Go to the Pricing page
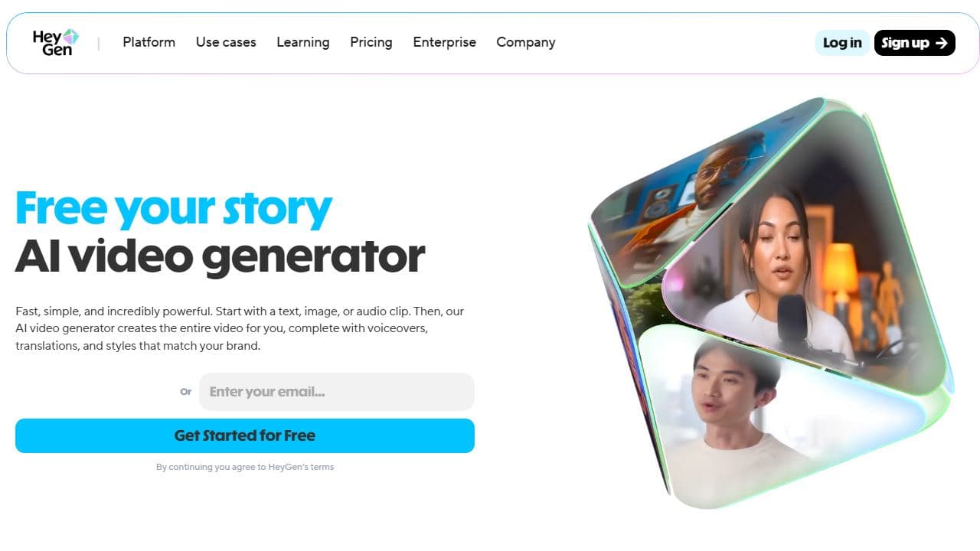This screenshot has width=980, height=551. coord(371,42)
